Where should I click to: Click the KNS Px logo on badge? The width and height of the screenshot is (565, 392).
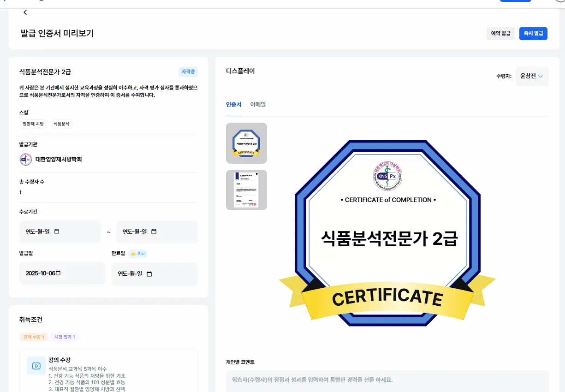[x=387, y=176]
